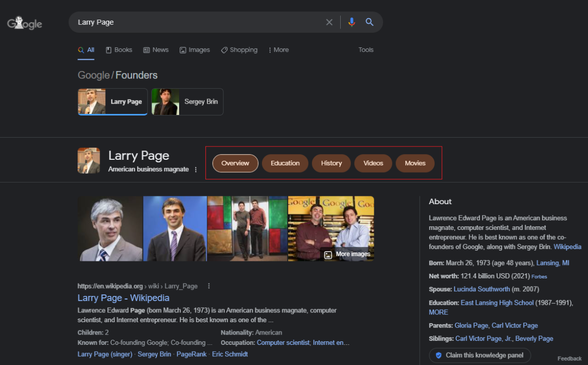
Task: Open Forbes net worth source link
Action: click(x=539, y=277)
